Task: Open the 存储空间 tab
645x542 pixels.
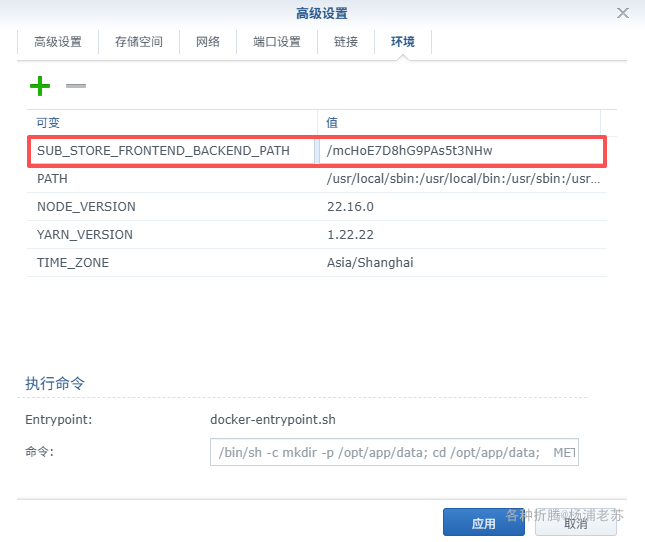Action: coord(139,42)
